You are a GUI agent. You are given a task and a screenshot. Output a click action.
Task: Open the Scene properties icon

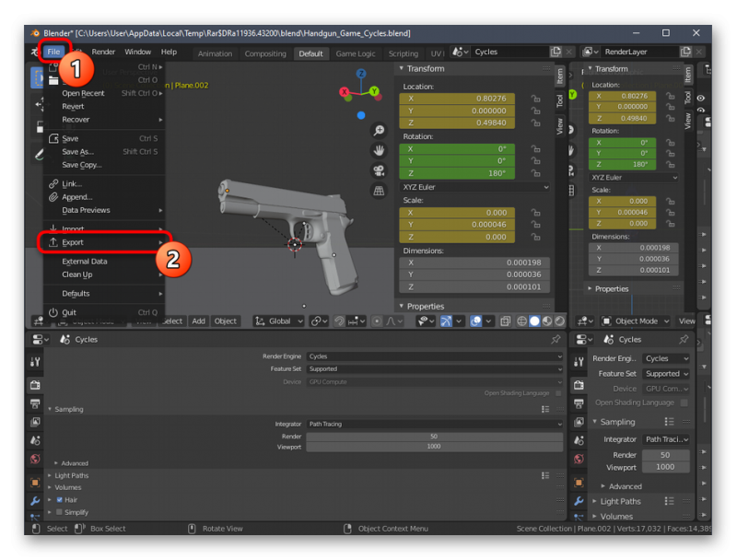pos(35,440)
